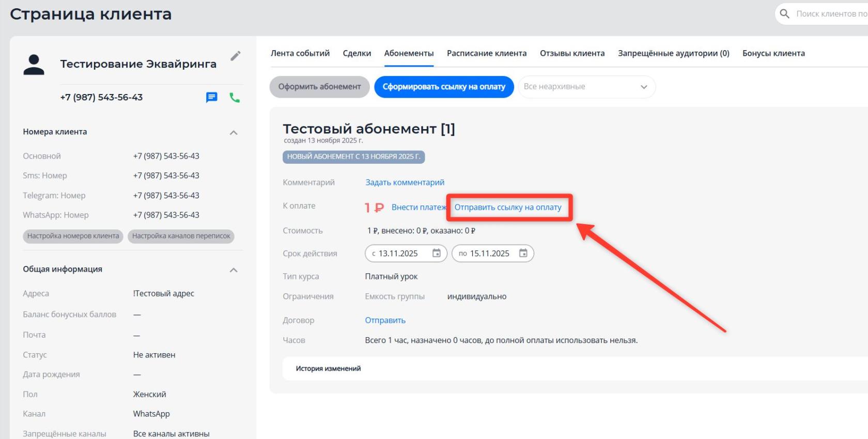The height and width of the screenshot is (439, 868).
Task: Collapse the Номера клиента section
Action: [x=234, y=133]
